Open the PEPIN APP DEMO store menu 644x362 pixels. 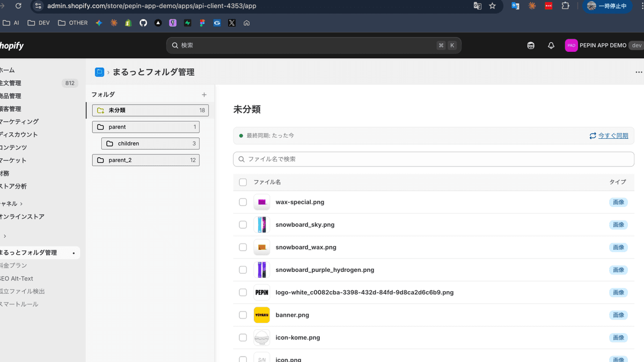596,46
